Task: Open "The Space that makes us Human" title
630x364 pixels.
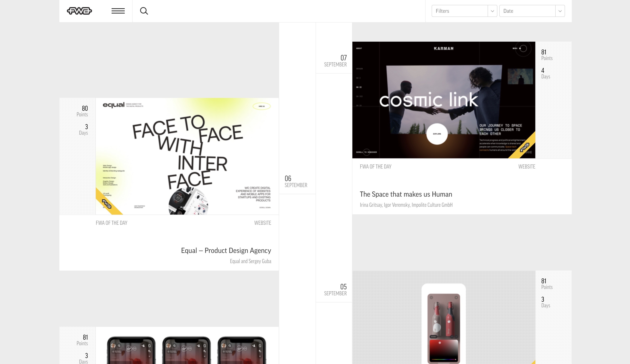Action: (x=406, y=194)
